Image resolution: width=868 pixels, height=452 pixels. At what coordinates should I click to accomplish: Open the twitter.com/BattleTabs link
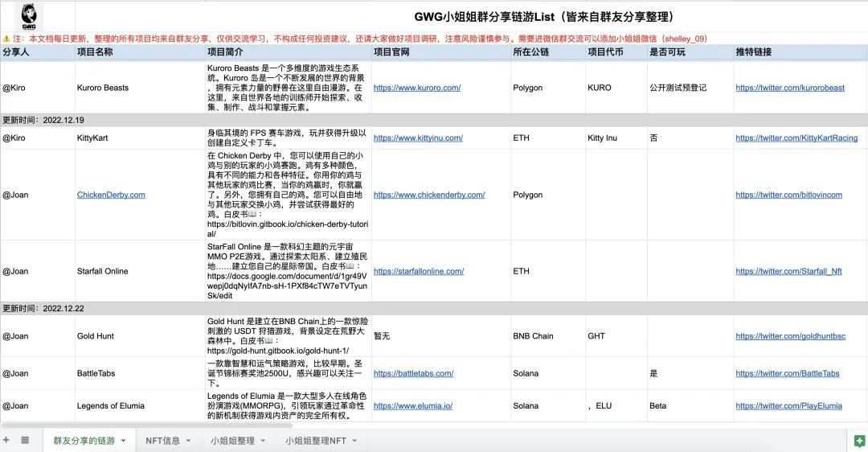pos(787,373)
